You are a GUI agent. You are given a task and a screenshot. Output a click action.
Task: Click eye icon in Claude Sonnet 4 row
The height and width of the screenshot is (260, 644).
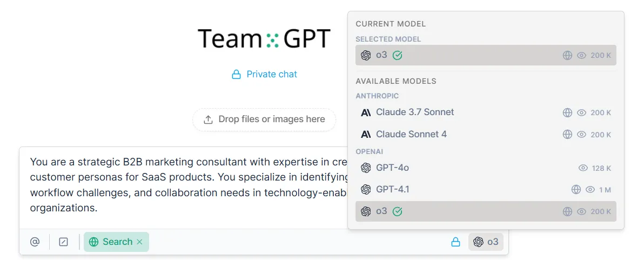point(581,134)
